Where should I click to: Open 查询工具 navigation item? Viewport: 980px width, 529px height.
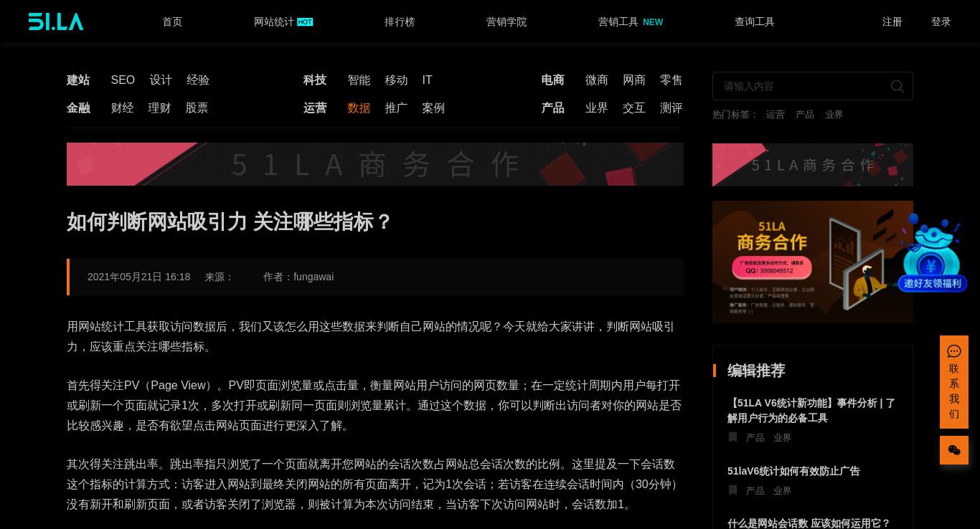click(755, 22)
